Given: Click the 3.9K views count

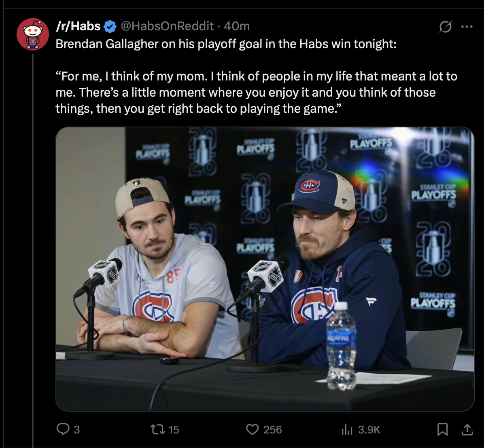Looking at the screenshot, I should point(369,429).
